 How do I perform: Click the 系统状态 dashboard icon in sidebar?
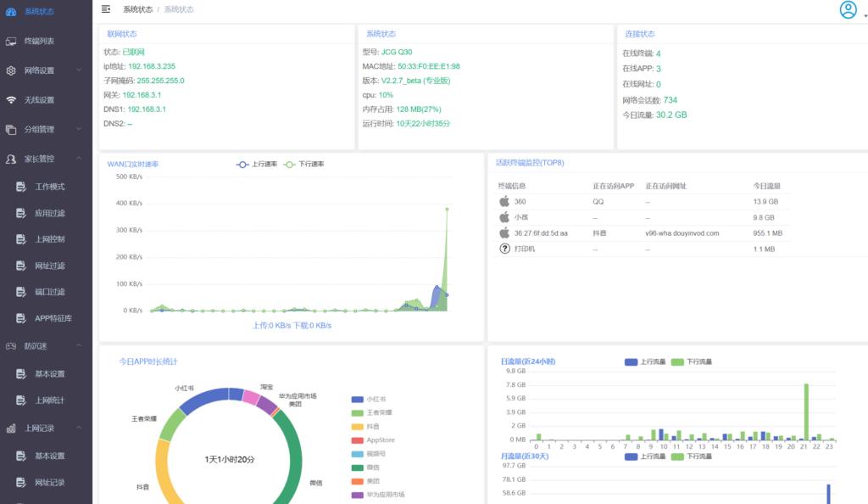(11, 11)
